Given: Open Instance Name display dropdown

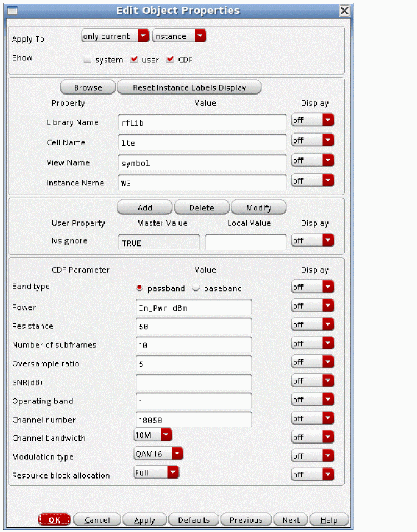Looking at the screenshot, I should click(x=312, y=180).
